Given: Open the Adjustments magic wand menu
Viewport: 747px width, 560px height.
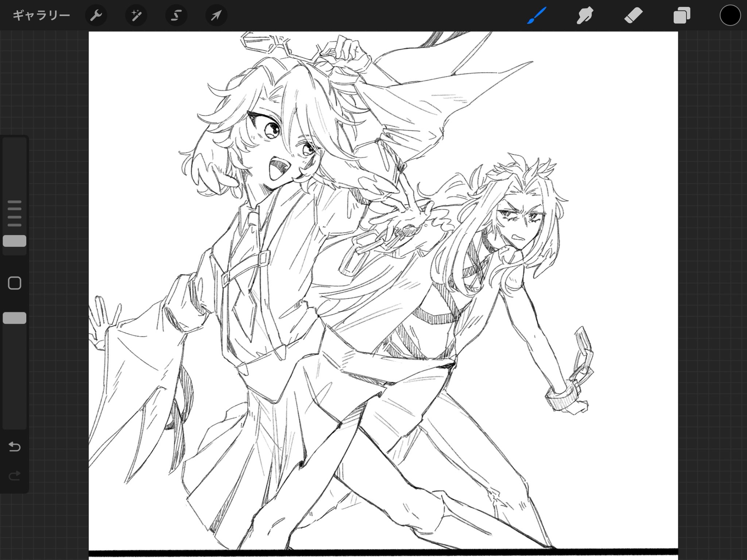Looking at the screenshot, I should [136, 16].
